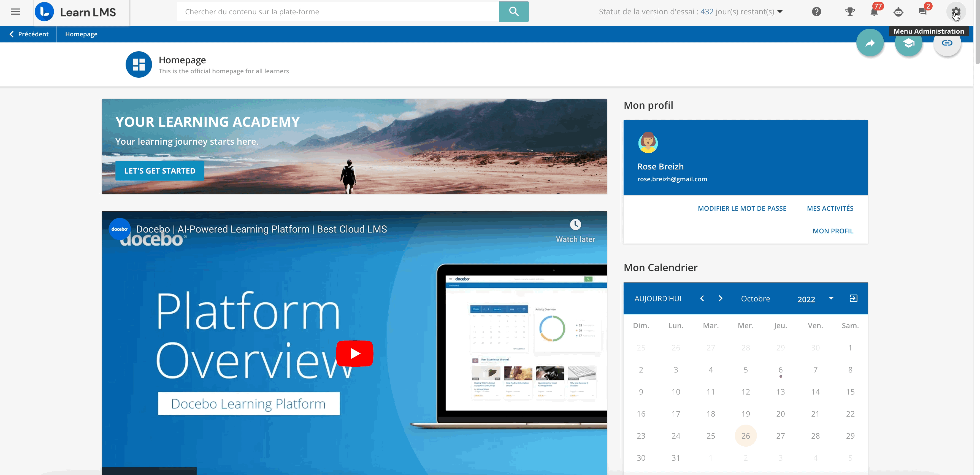This screenshot has height=475, width=980.
Task: Open the virtual coach robot icon
Action: click(898, 12)
